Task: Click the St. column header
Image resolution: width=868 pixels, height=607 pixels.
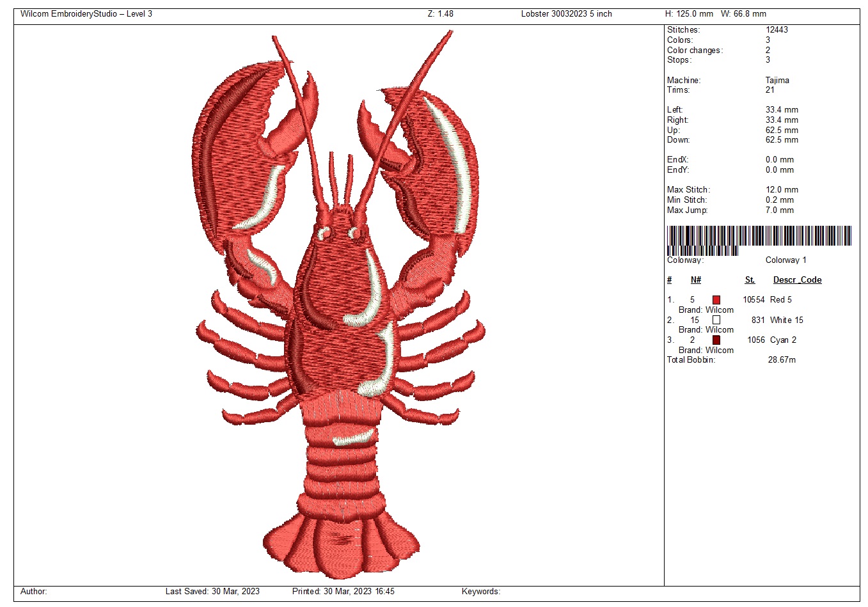Action: coord(750,280)
